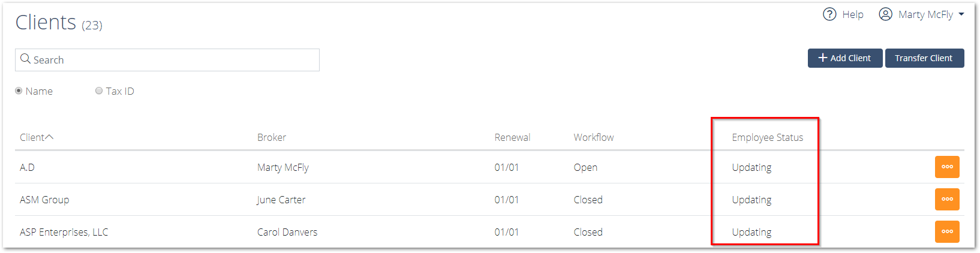Image resolution: width=980 pixels, height=253 pixels.
Task: Click the Help question mark icon
Action: 829,14
